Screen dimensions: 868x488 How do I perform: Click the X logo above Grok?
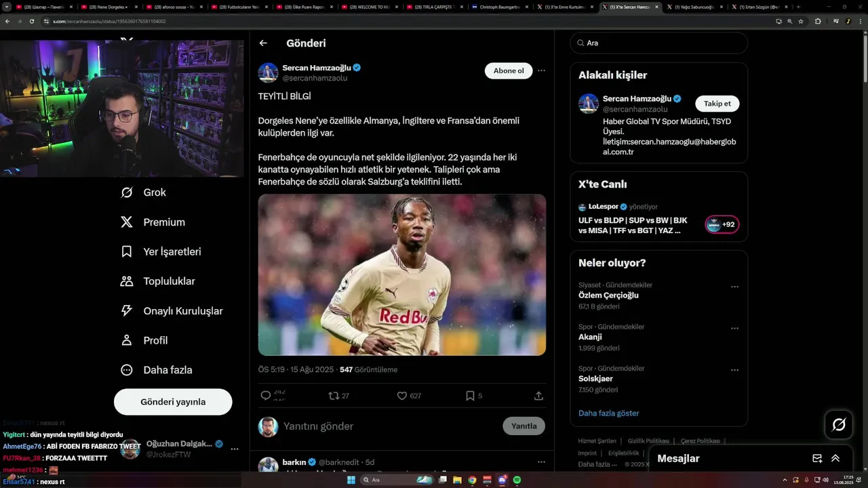pyautogui.click(x=127, y=39)
